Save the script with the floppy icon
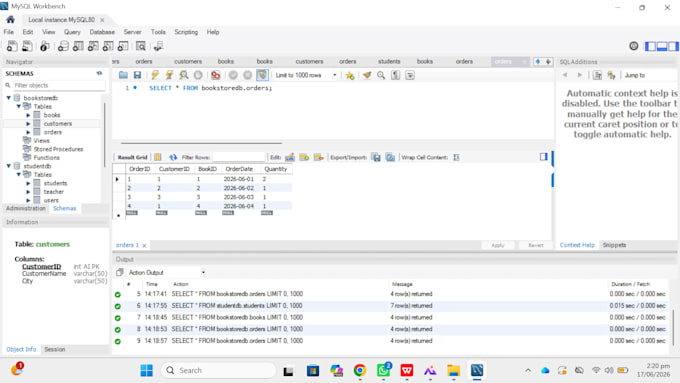The image size is (680, 383). point(137,75)
